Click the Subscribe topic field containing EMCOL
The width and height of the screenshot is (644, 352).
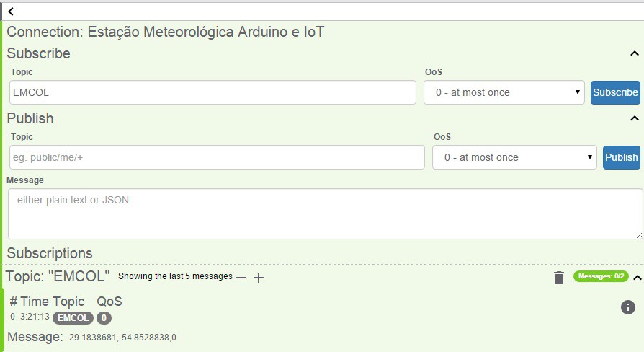pyautogui.click(x=213, y=92)
